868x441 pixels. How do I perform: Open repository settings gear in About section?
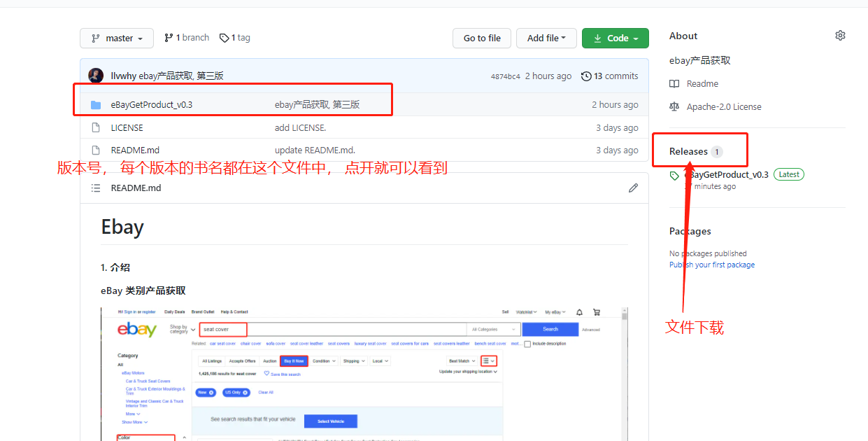coord(840,35)
